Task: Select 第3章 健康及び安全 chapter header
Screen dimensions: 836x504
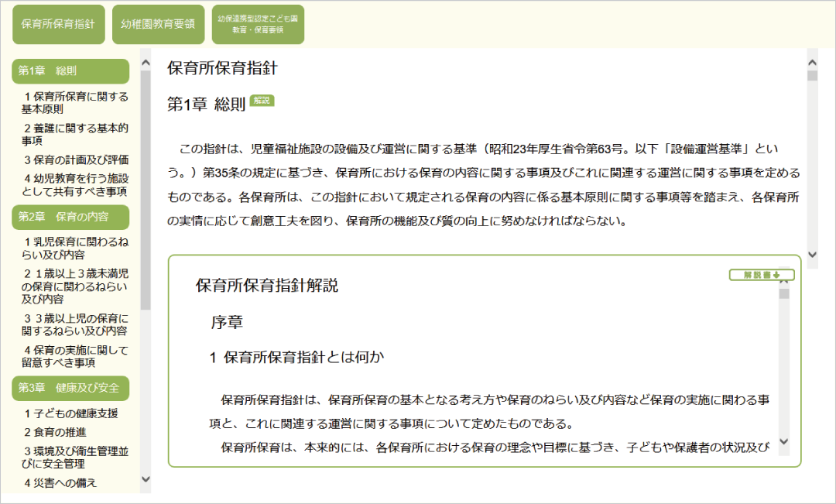Action: coord(70,388)
